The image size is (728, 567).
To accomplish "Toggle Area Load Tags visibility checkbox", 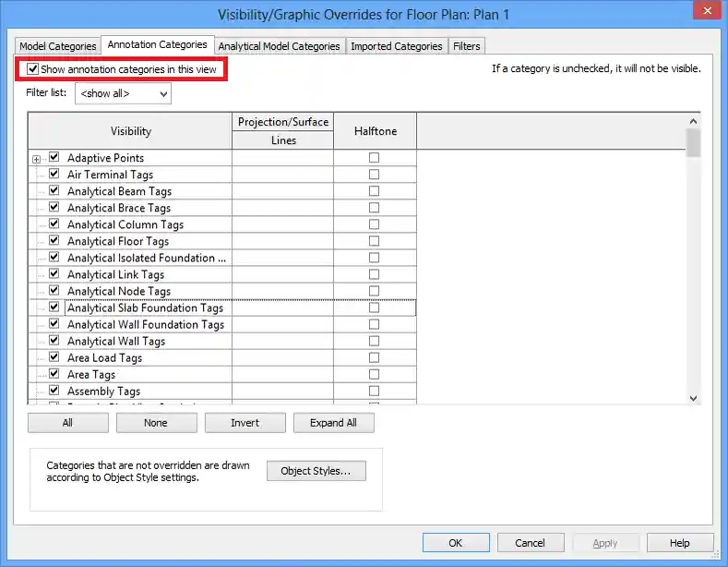I will tap(54, 357).
